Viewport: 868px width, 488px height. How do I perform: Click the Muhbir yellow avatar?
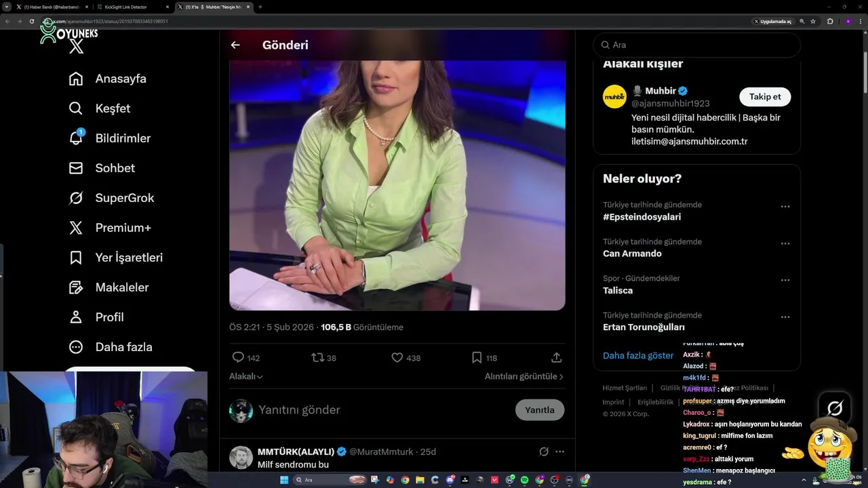click(x=615, y=96)
